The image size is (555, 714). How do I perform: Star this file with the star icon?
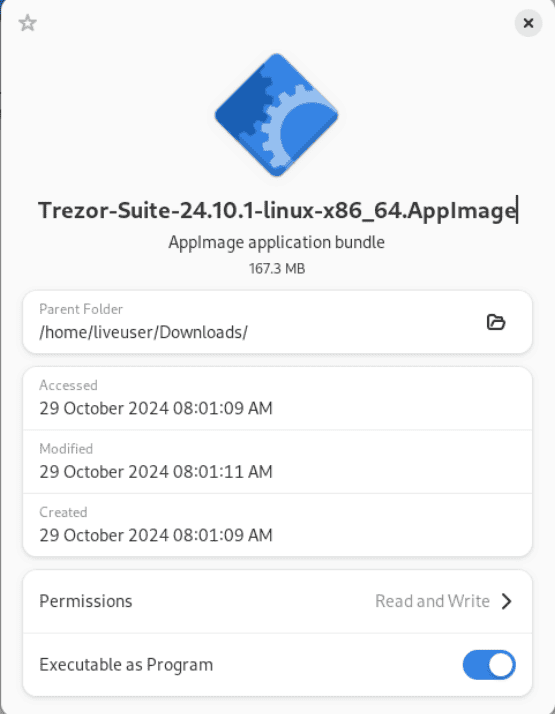27,23
